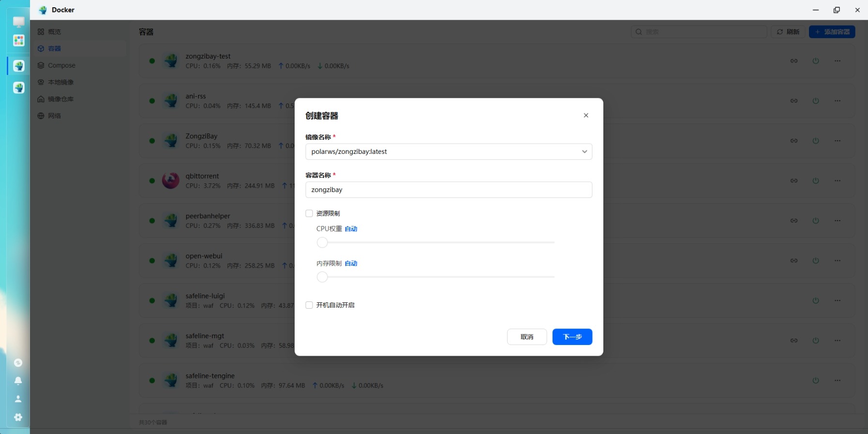Open link for ani-rss container
The width and height of the screenshot is (868, 434).
794,101
